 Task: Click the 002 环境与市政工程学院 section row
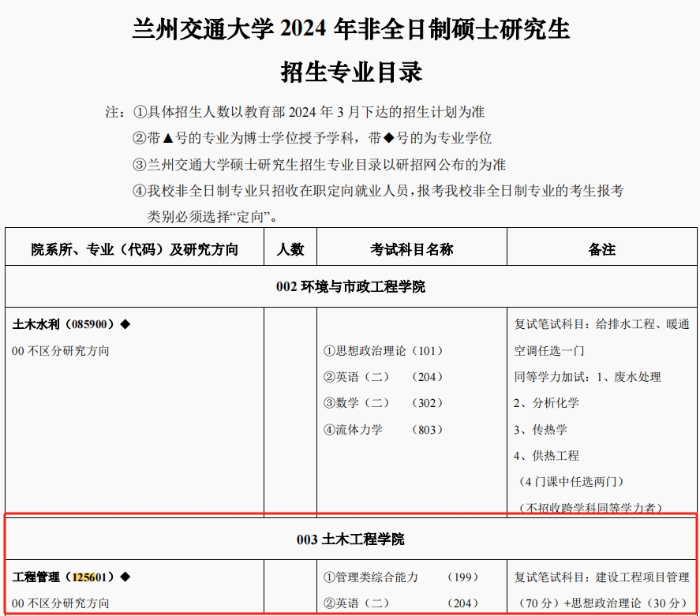[350, 286]
